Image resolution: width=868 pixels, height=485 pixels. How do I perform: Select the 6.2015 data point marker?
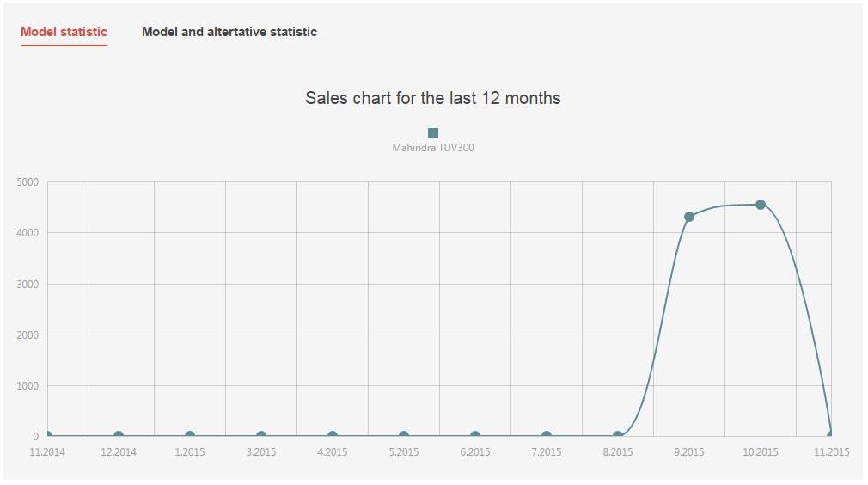click(475, 436)
